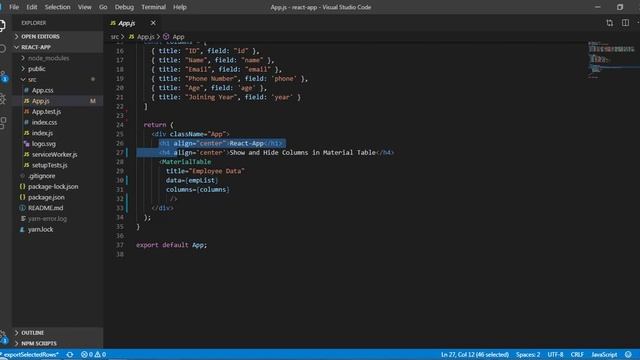Change end of line sequence CRLF
Screen dimensions: 640x360
[577, 354]
